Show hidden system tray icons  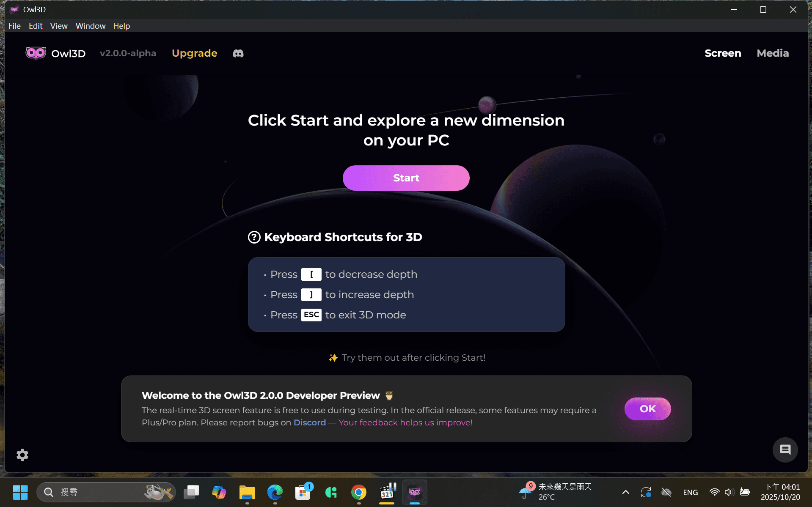(625, 492)
